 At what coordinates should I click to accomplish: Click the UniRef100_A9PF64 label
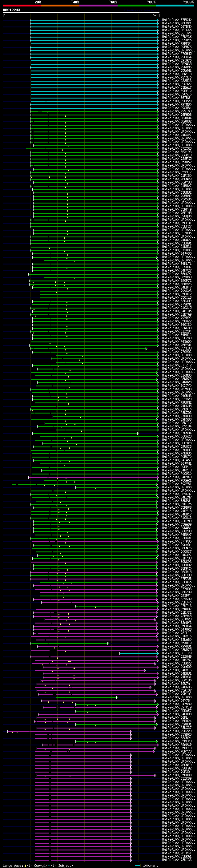[x=177, y=43]
